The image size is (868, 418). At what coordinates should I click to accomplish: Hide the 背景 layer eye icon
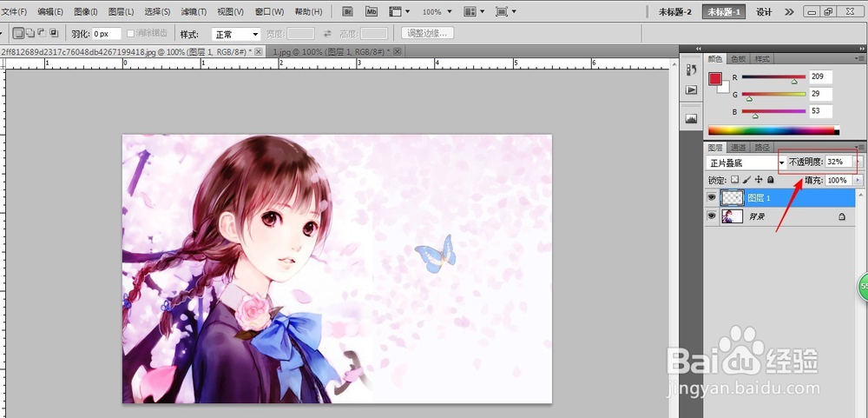(712, 216)
